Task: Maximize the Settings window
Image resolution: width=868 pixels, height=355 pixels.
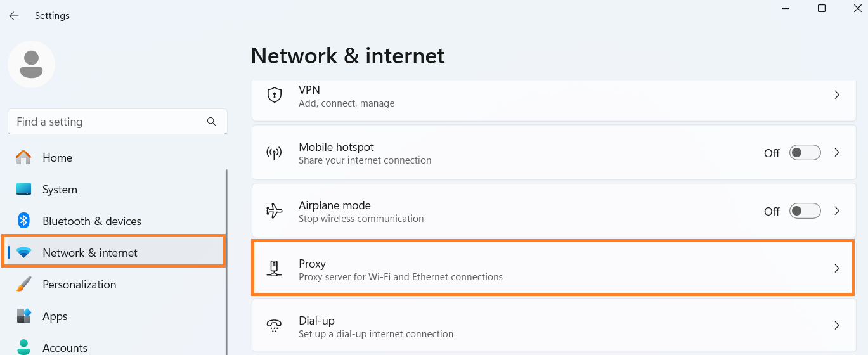Action: point(822,8)
